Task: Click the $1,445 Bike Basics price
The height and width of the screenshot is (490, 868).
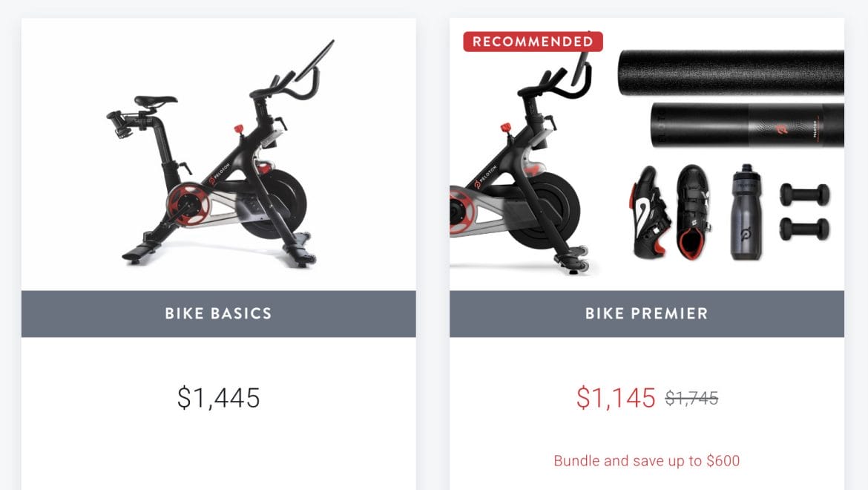Action: [219, 397]
